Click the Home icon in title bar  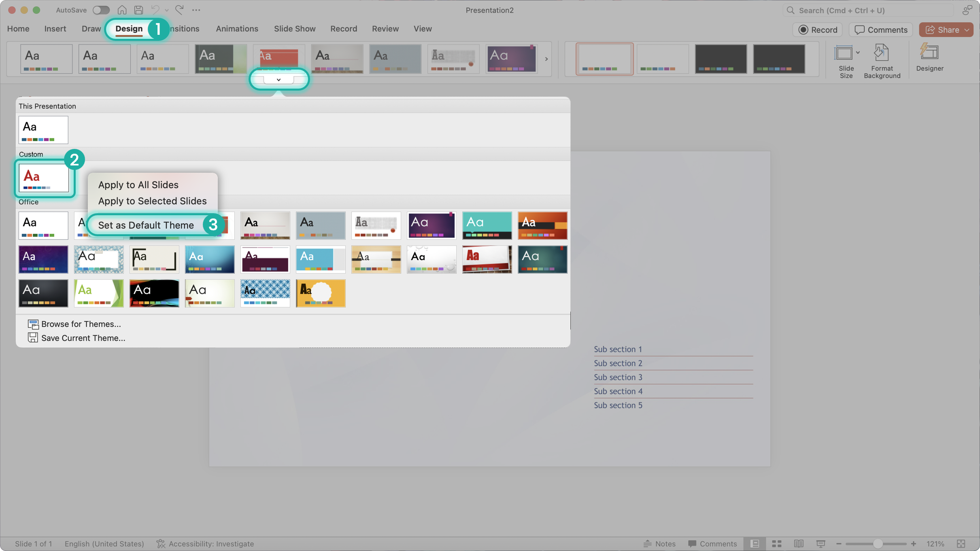pyautogui.click(x=122, y=10)
